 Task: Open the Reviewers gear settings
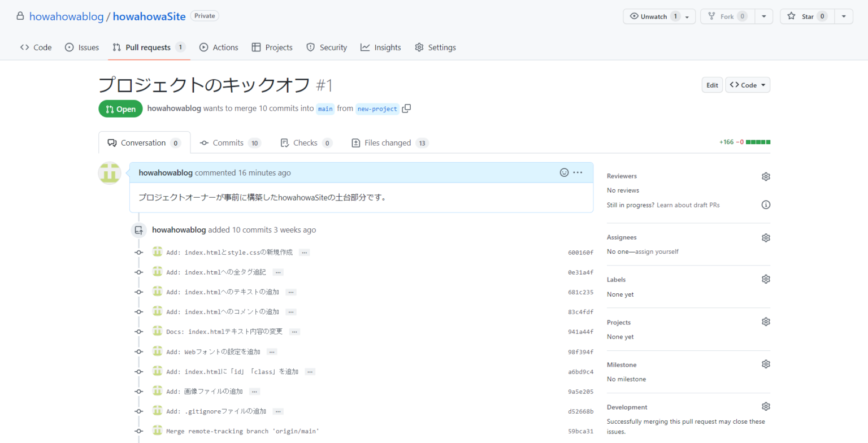click(766, 176)
